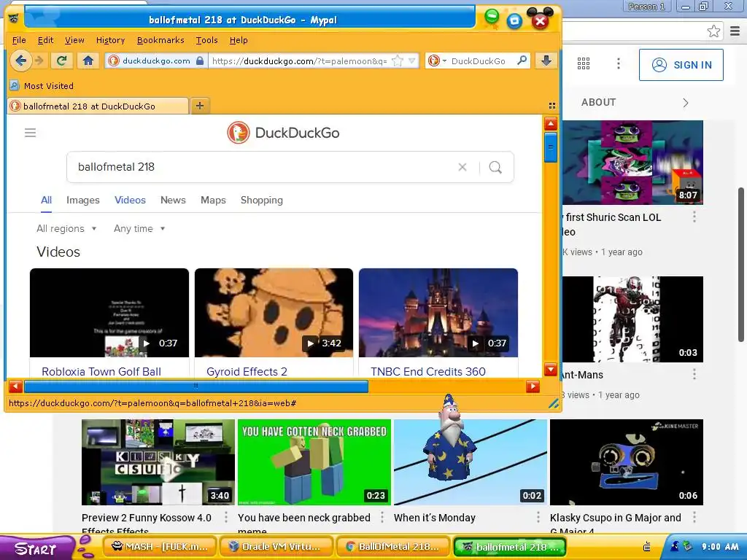Switch to the Videos results tab
This screenshot has height=560, width=747.
click(130, 200)
